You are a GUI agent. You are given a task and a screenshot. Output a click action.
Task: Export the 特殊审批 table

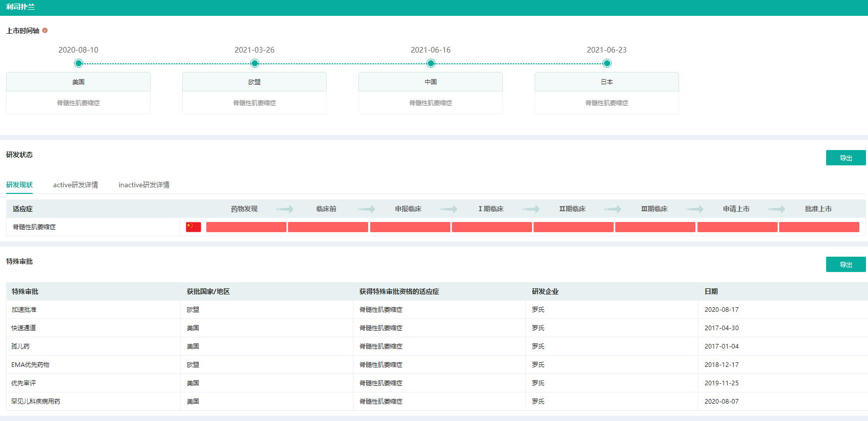(x=846, y=264)
